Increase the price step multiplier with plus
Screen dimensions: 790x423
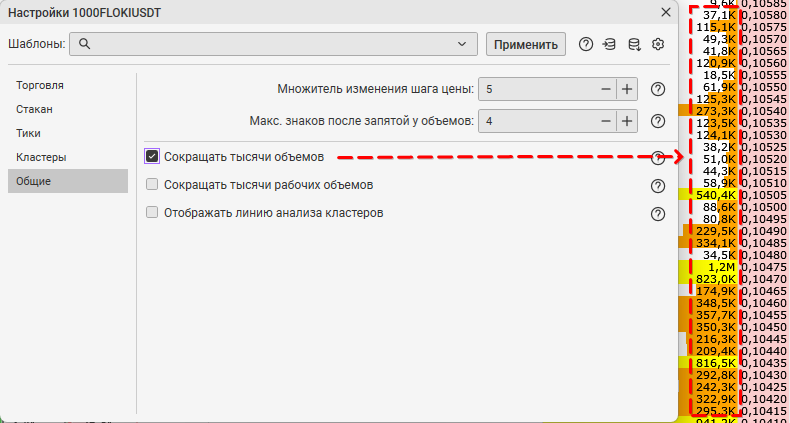(x=627, y=89)
